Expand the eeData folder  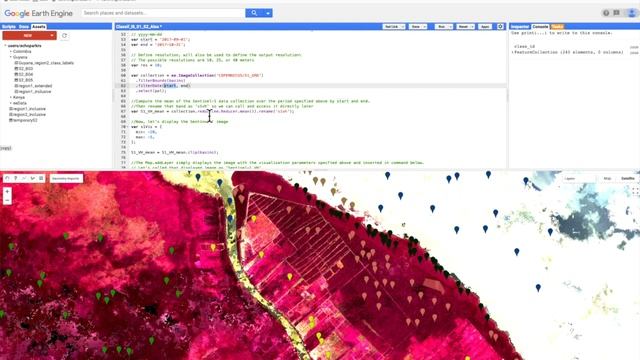pos(11,103)
